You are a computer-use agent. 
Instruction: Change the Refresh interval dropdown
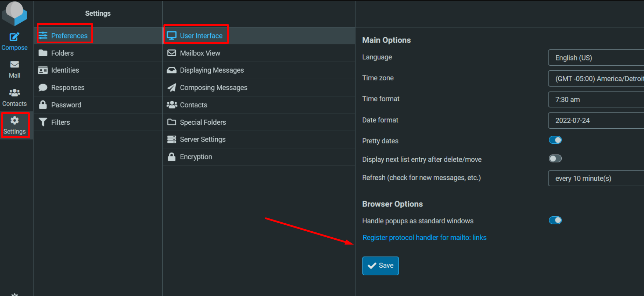coord(596,178)
